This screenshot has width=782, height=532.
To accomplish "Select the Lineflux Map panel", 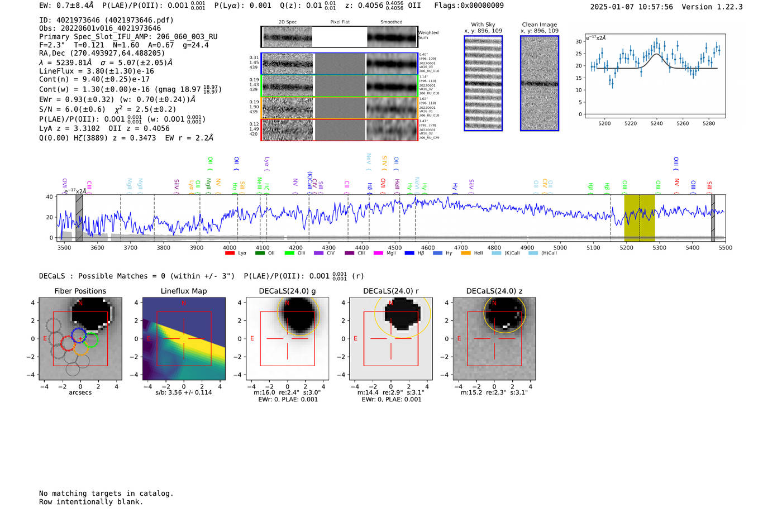I will click(x=184, y=339).
